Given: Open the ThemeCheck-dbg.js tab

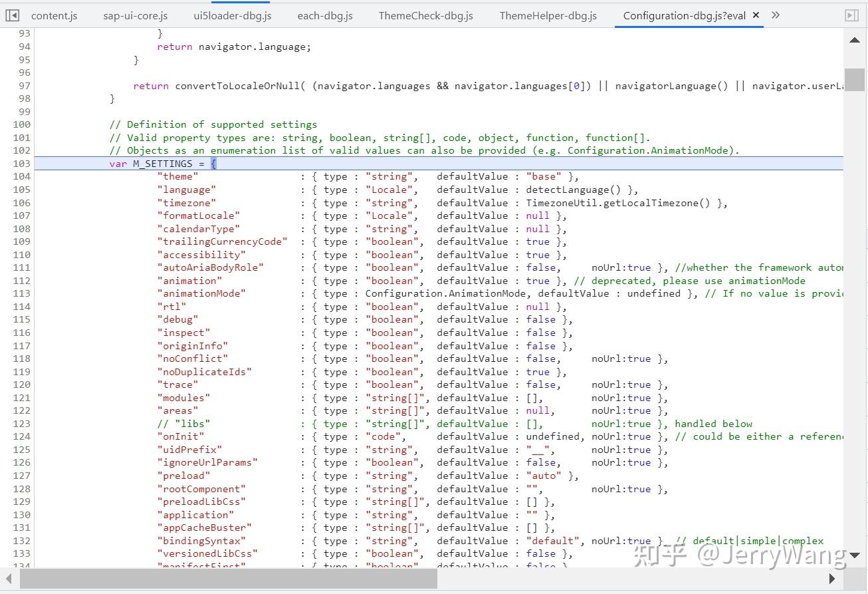Looking at the screenshot, I should point(426,15).
